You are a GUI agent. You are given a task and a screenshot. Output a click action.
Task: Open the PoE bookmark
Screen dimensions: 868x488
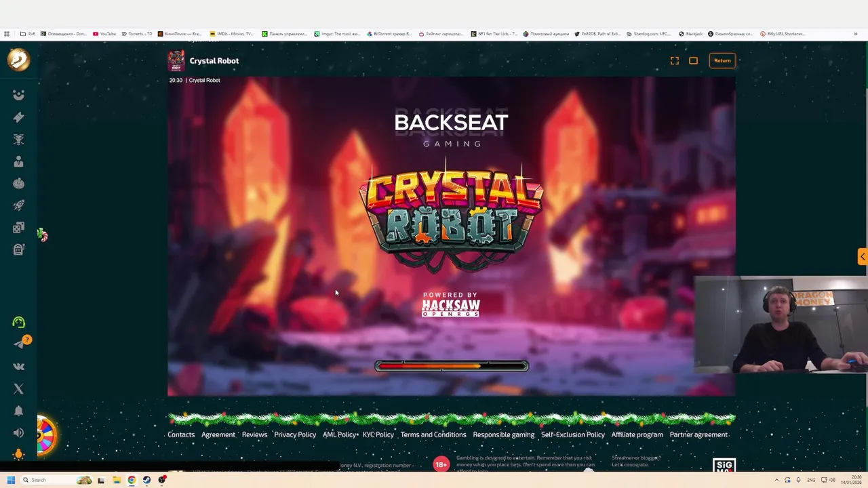click(28, 34)
